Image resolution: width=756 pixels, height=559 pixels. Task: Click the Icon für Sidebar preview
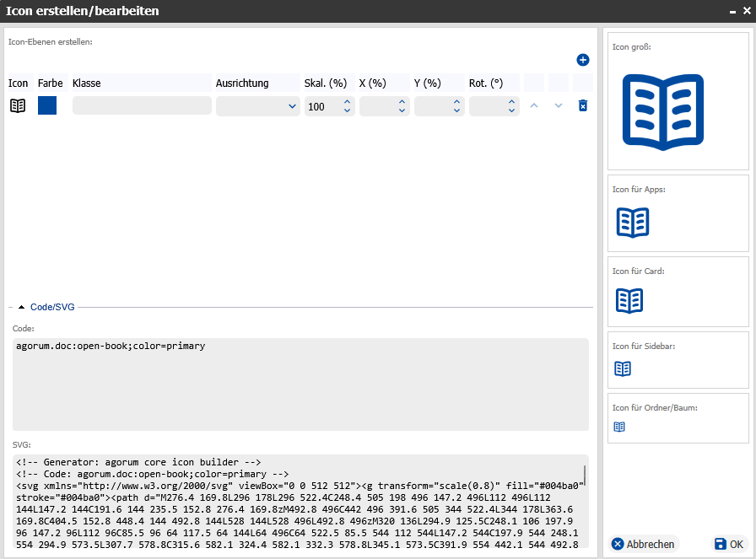[x=623, y=368]
